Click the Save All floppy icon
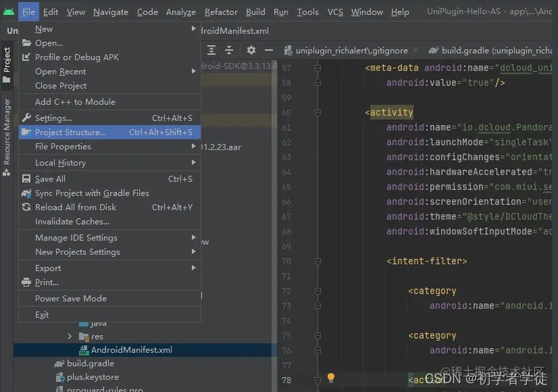The height and width of the screenshot is (392, 558). [26, 178]
